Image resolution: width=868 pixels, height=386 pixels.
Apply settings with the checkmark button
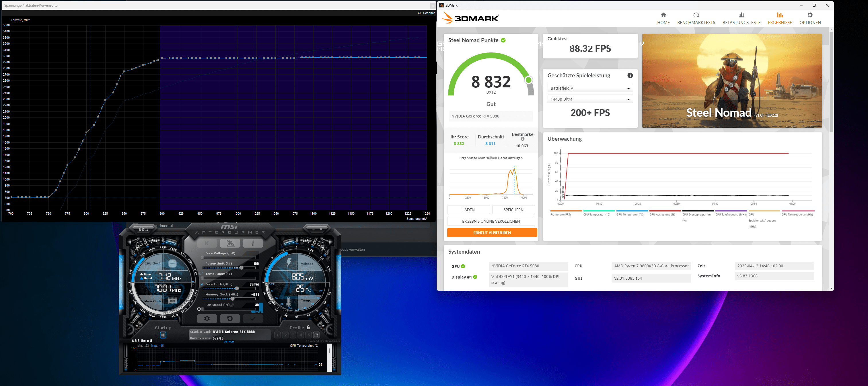click(x=253, y=318)
